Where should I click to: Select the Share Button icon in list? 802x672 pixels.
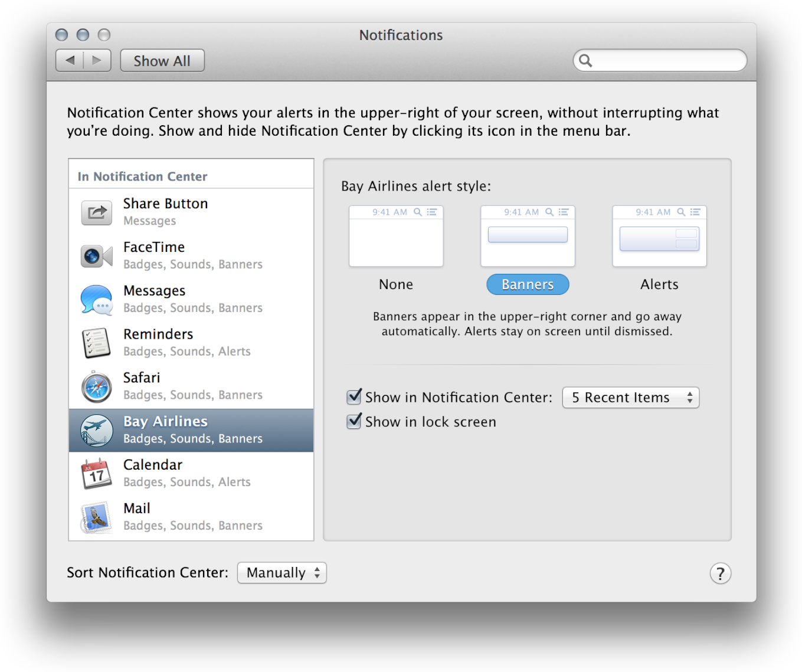point(96,212)
